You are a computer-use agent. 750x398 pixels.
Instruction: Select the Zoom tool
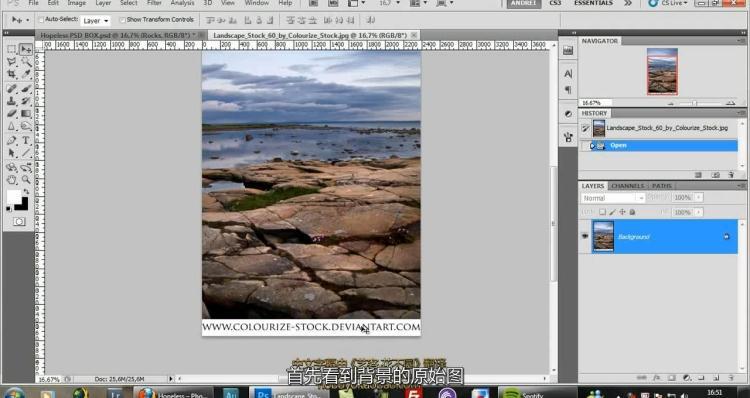(x=26, y=180)
